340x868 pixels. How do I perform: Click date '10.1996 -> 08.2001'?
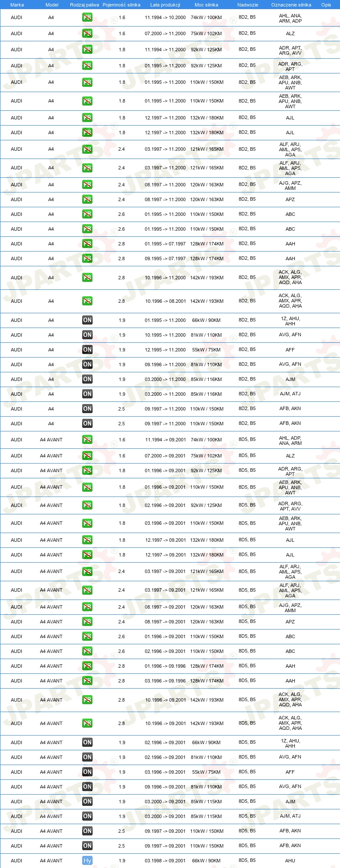[165, 301]
